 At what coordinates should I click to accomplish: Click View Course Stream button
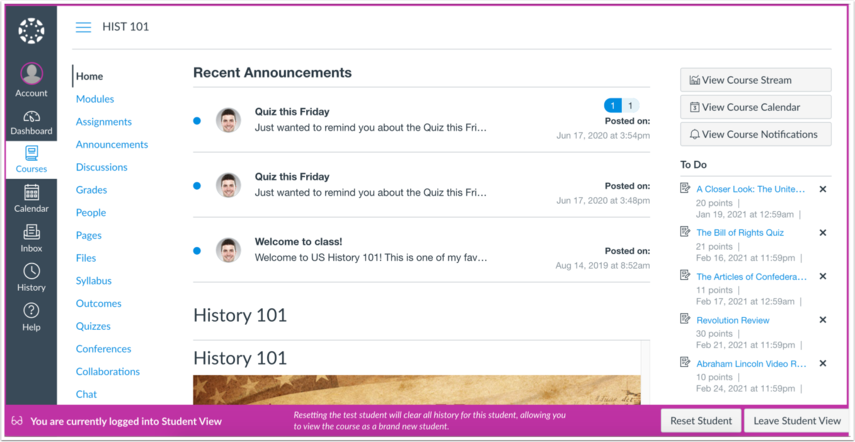pos(755,80)
